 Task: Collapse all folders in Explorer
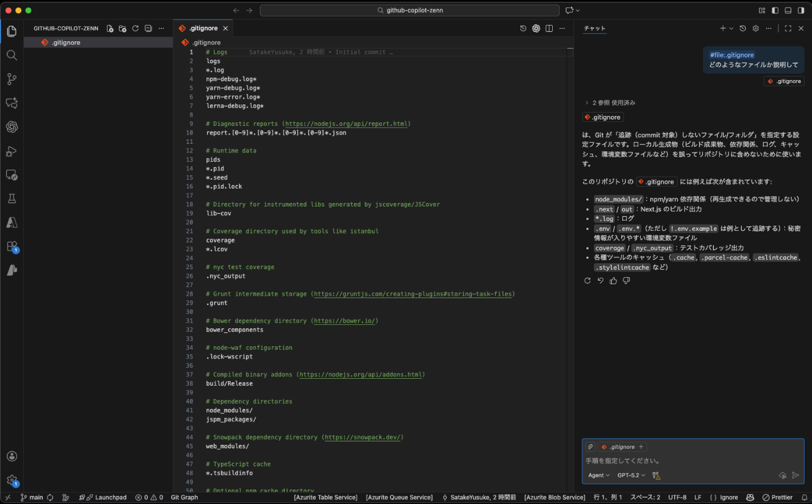(x=148, y=28)
